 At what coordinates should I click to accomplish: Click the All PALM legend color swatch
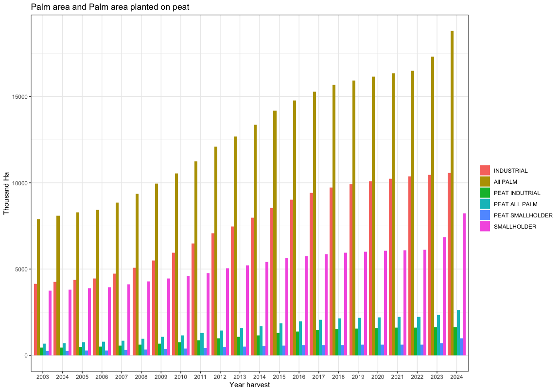(485, 182)
